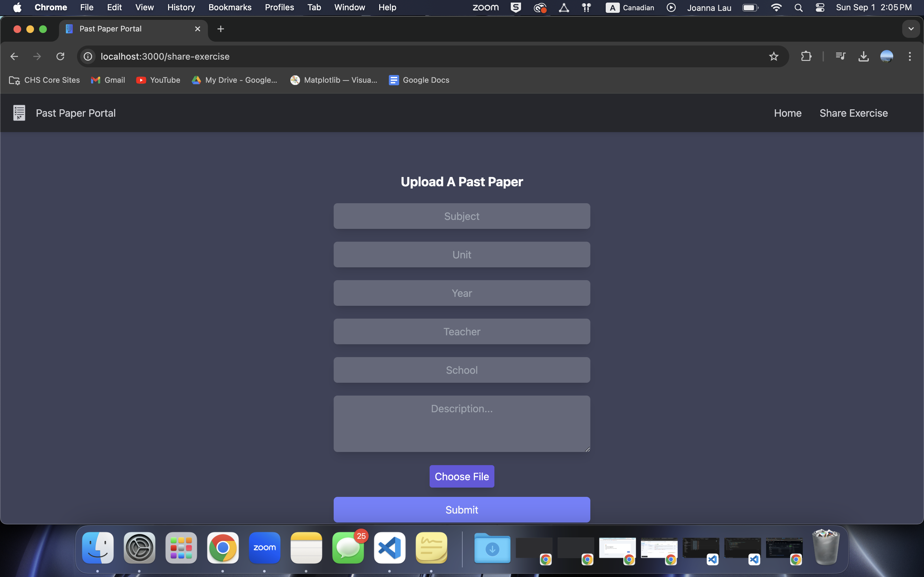Image resolution: width=924 pixels, height=577 pixels.
Task: Open a new browser tab
Action: 221,29
